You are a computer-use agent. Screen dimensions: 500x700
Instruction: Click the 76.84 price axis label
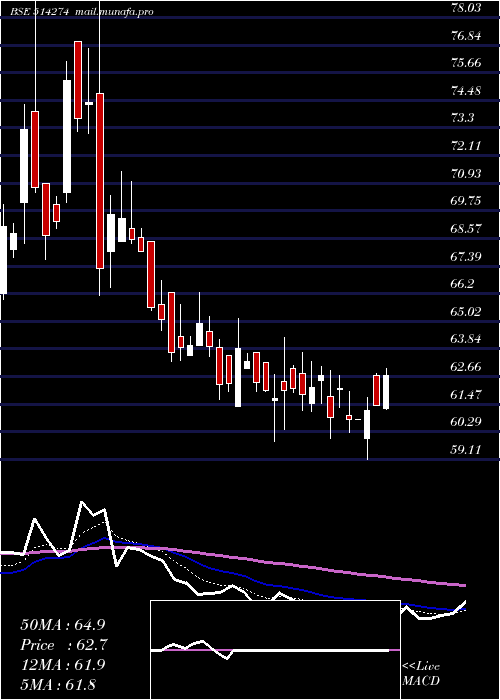[466, 35]
